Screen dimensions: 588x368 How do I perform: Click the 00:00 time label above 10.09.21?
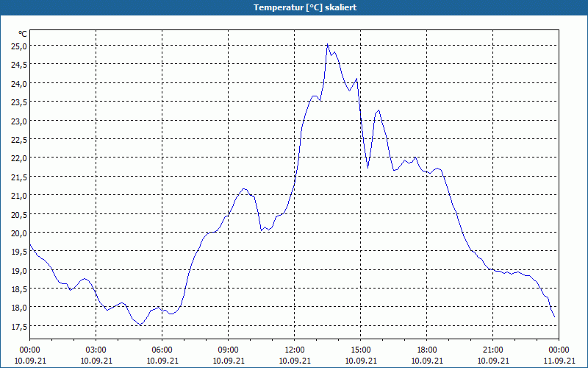[30, 350]
